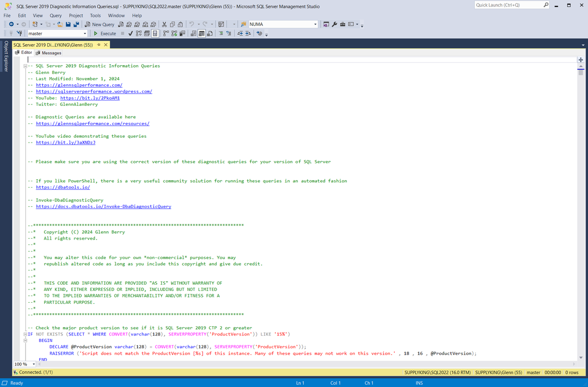Image resolution: width=588 pixels, height=387 pixels.
Task: Parse the query with the checkmark icon
Action: tap(130, 33)
